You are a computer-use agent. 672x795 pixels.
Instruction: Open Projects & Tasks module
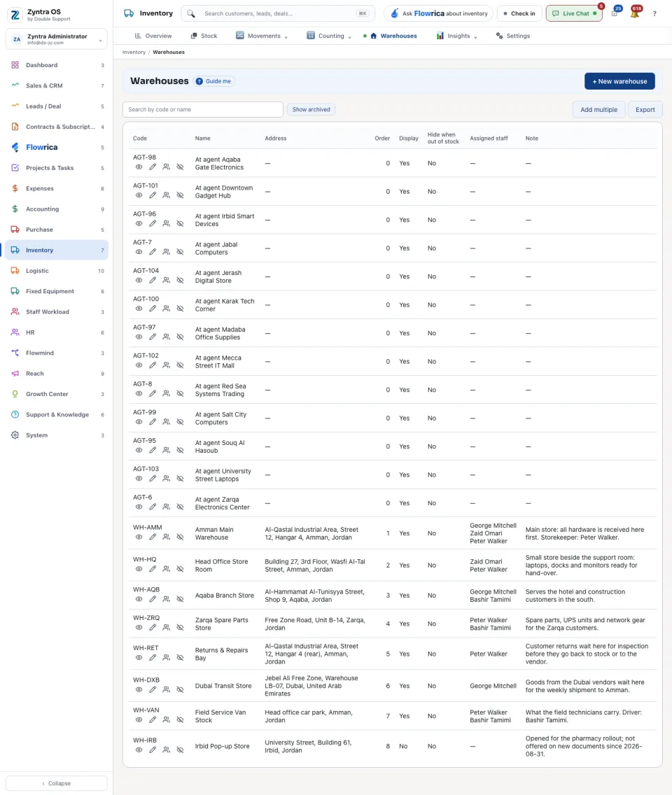point(57,168)
